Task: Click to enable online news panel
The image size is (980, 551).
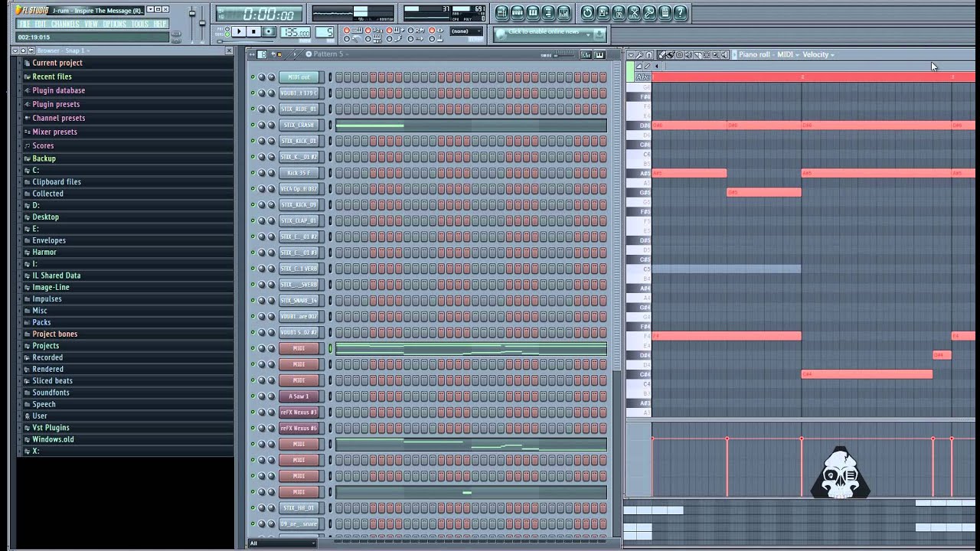Action: [550, 33]
